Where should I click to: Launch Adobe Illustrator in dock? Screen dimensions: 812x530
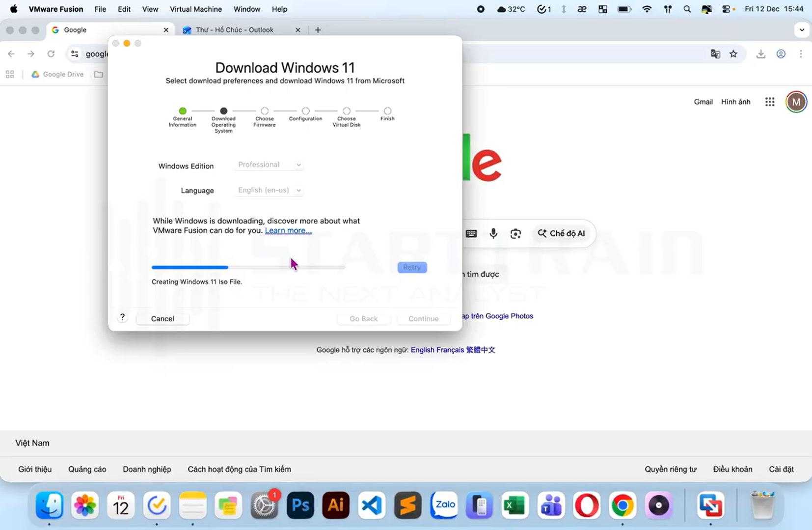point(336,505)
